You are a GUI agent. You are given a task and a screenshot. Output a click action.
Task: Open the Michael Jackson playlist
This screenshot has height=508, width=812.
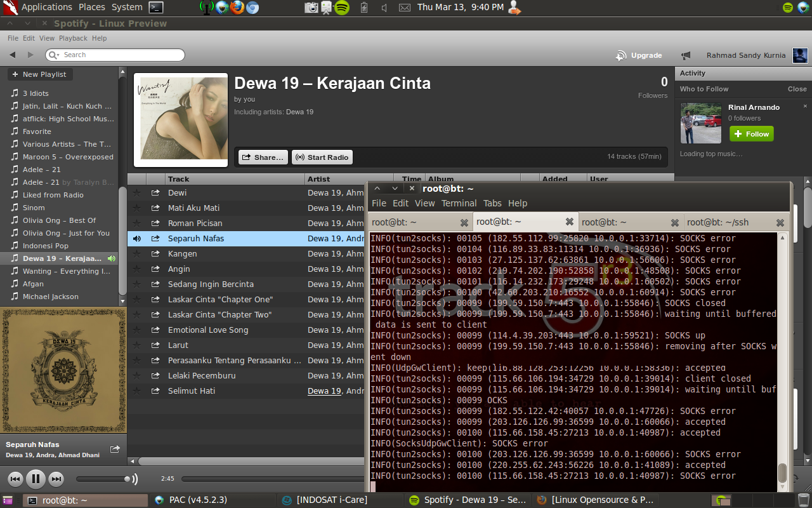pos(51,297)
